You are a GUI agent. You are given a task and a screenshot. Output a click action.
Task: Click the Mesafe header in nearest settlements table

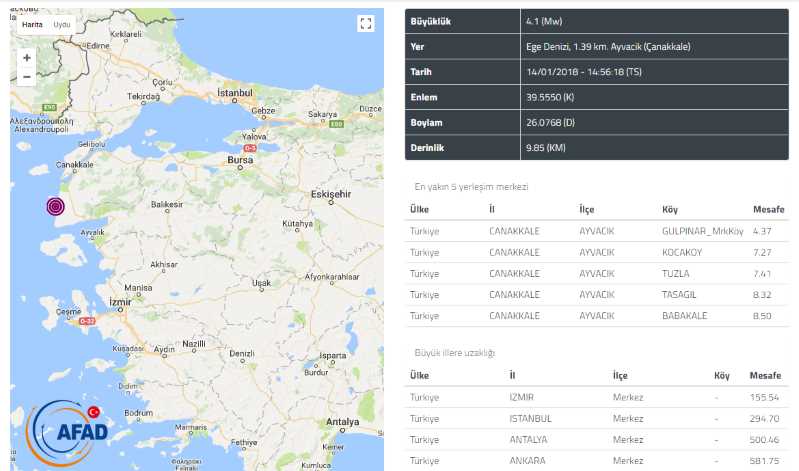click(769, 210)
